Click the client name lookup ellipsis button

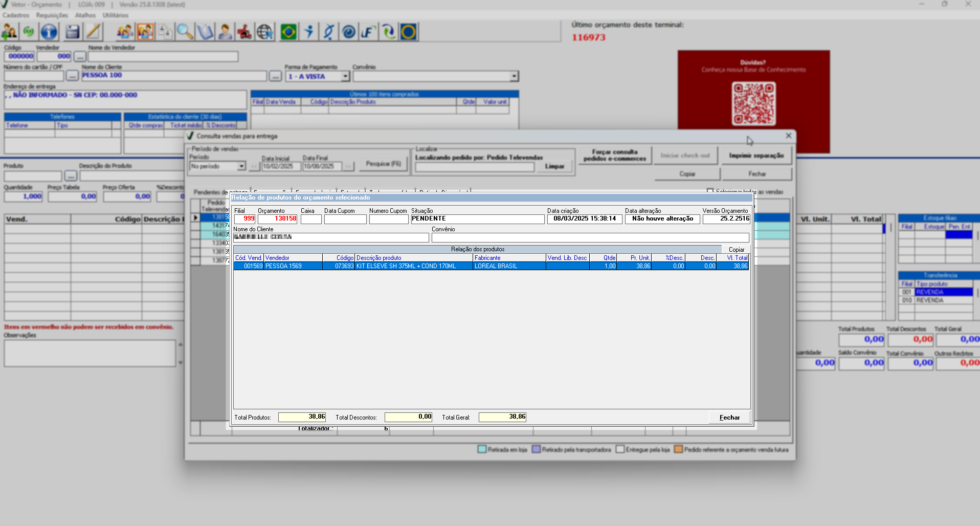point(275,76)
